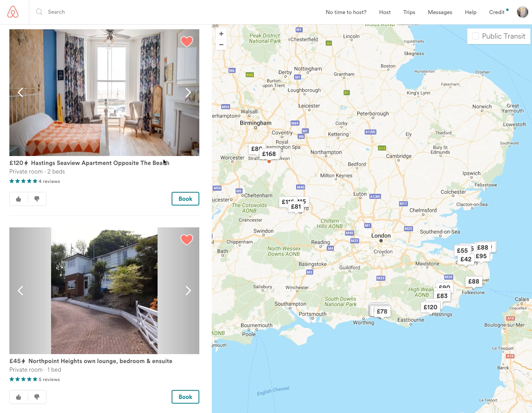This screenshot has height=413, width=532.
Task: Zoom in on the map
Action: pyautogui.click(x=221, y=34)
